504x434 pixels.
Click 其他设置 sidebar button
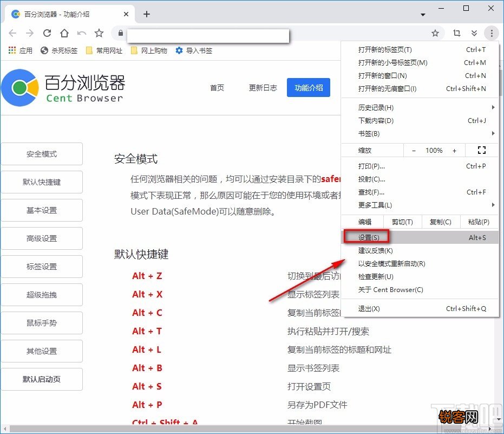(x=42, y=351)
